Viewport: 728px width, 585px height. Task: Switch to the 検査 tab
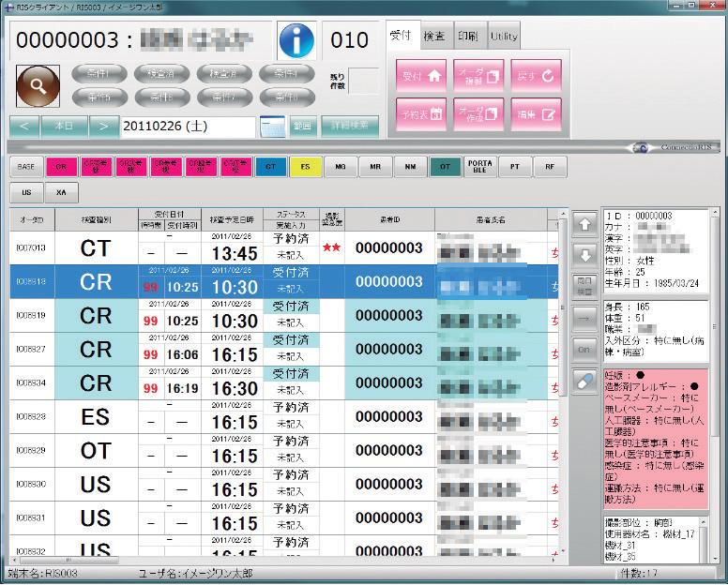click(x=434, y=36)
